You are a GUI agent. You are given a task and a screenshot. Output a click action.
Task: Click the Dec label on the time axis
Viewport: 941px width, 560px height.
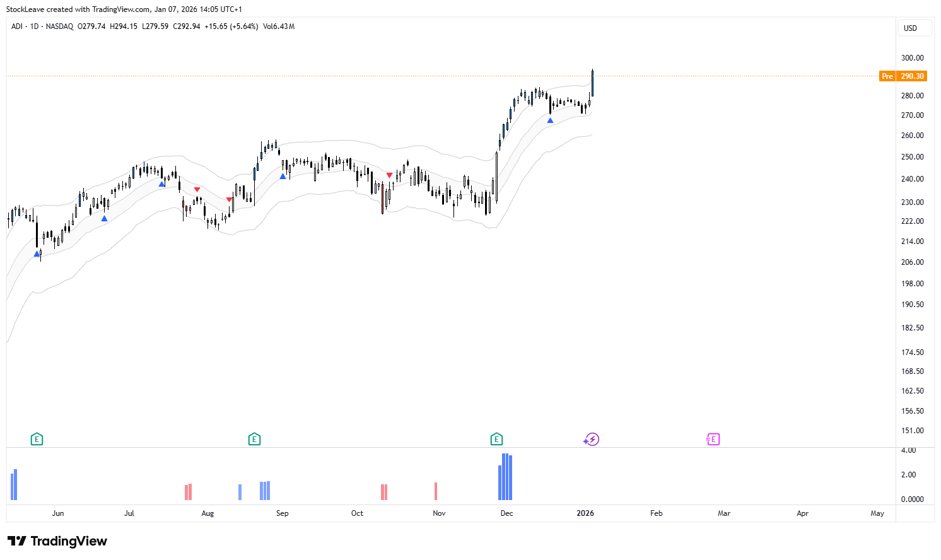pyautogui.click(x=507, y=513)
